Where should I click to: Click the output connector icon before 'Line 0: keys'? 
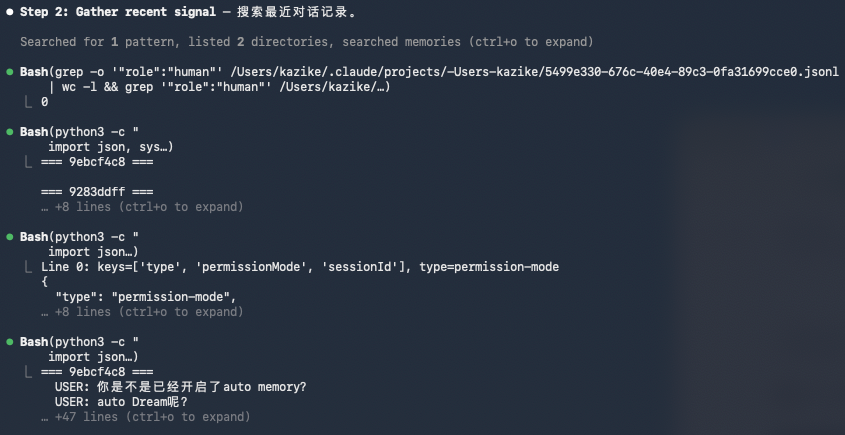point(29,267)
